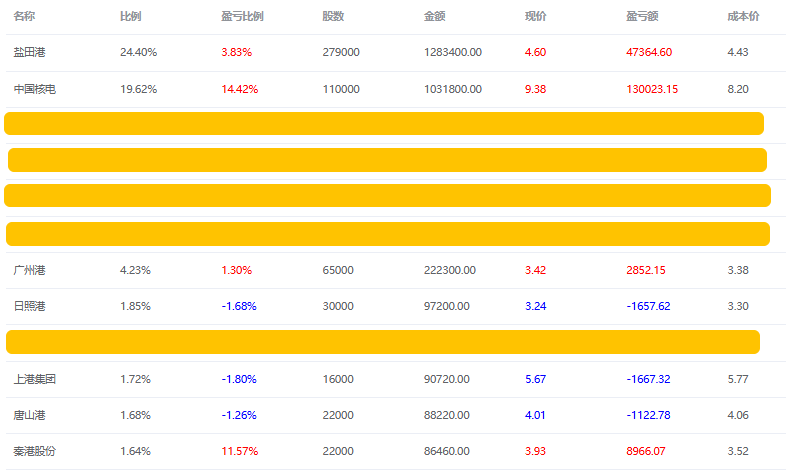Click the 16000 shares cell
This screenshot has height=470, width=786.
pyautogui.click(x=338, y=379)
